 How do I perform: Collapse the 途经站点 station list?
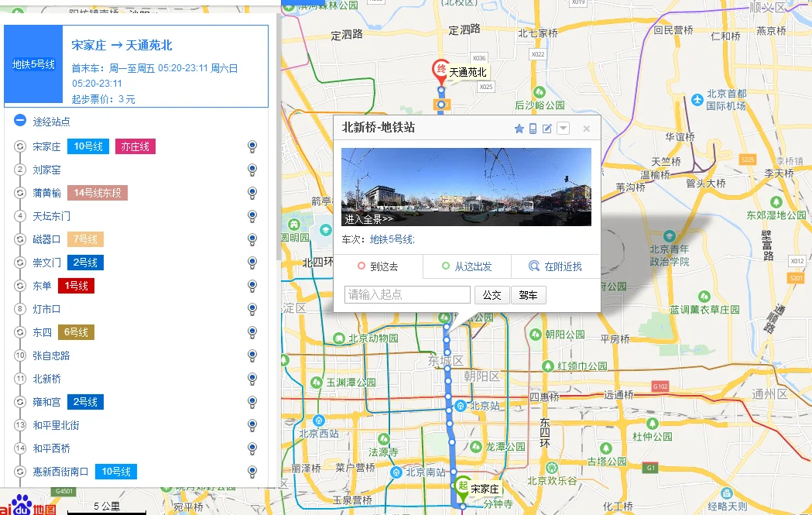[x=21, y=120]
